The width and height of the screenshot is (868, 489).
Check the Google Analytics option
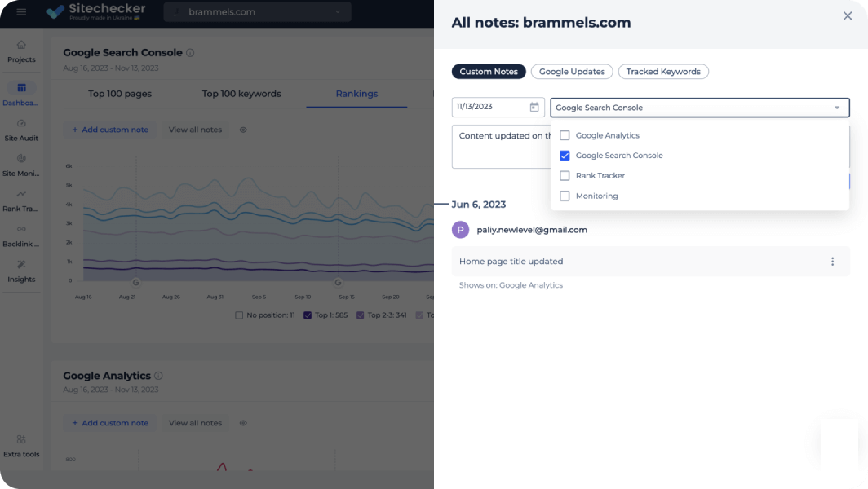[565, 135]
